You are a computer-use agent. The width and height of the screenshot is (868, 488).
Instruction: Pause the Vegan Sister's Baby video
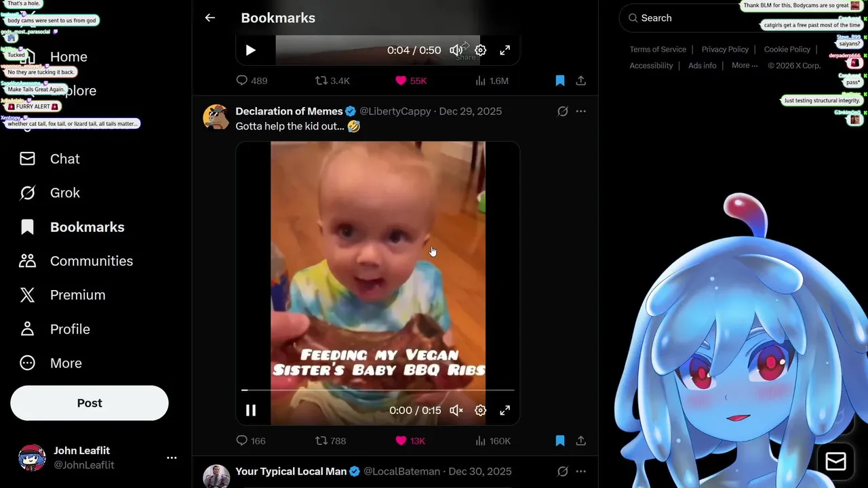pyautogui.click(x=251, y=410)
